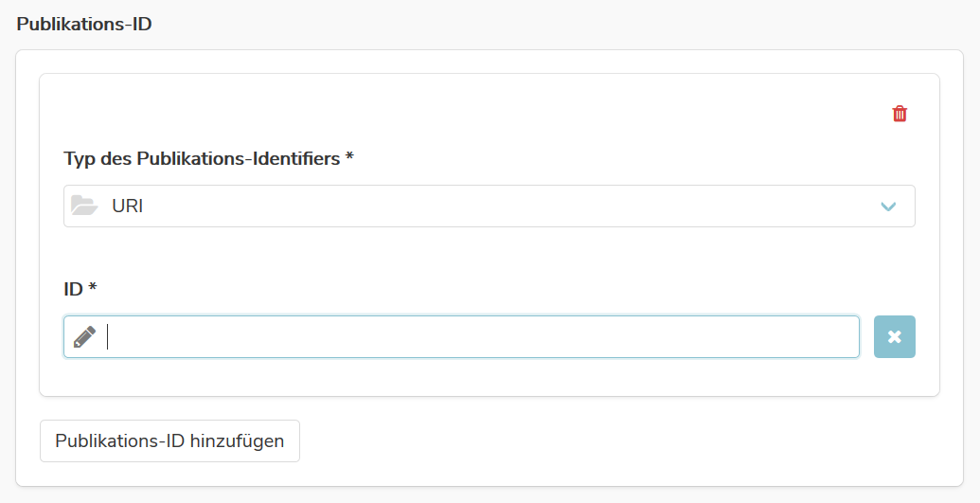This screenshot has height=503, width=980.
Task: Click the white cross on teal button
Action: point(895,336)
